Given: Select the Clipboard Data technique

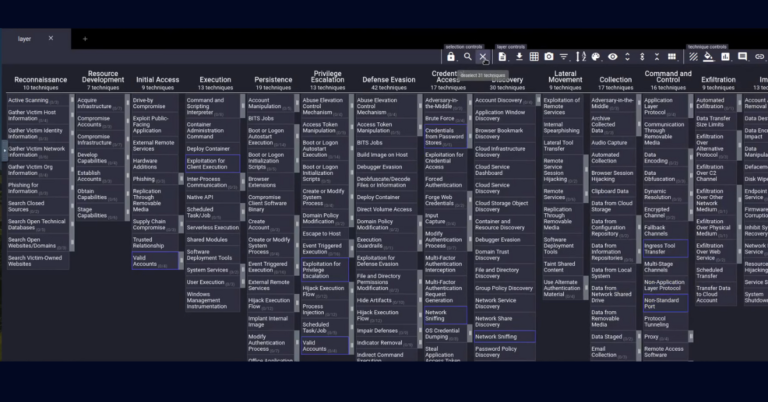Looking at the screenshot, I should pyautogui.click(x=613, y=191).
